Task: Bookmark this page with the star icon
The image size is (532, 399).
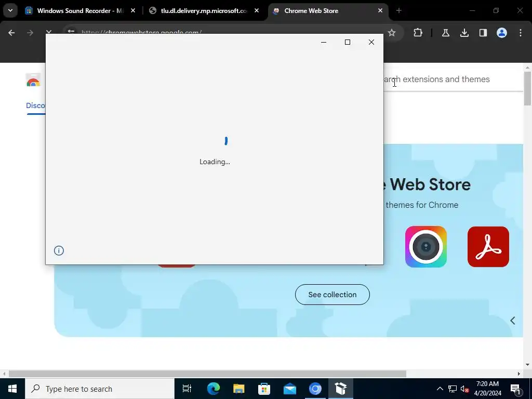Action: coord(392,33)
